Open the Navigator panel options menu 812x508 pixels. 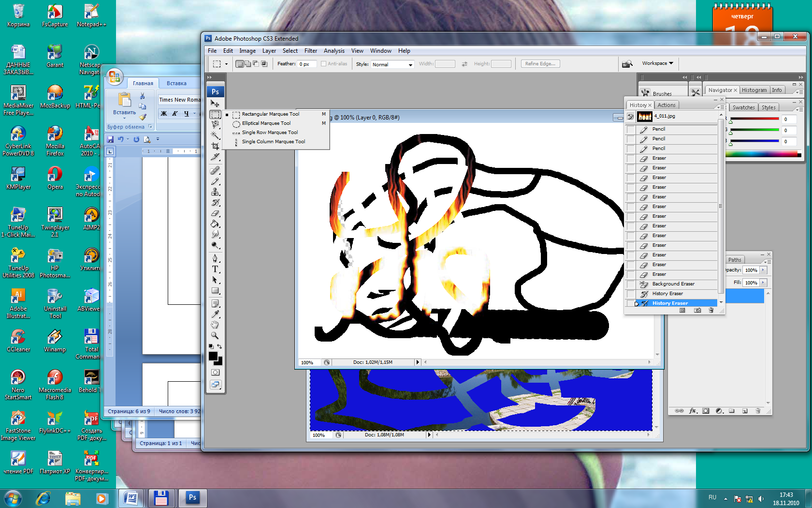[799, 92]
